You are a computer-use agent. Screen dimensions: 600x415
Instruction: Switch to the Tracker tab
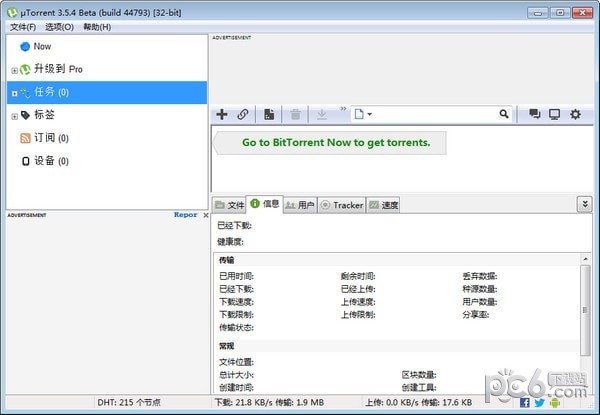[x=341, y=205]
